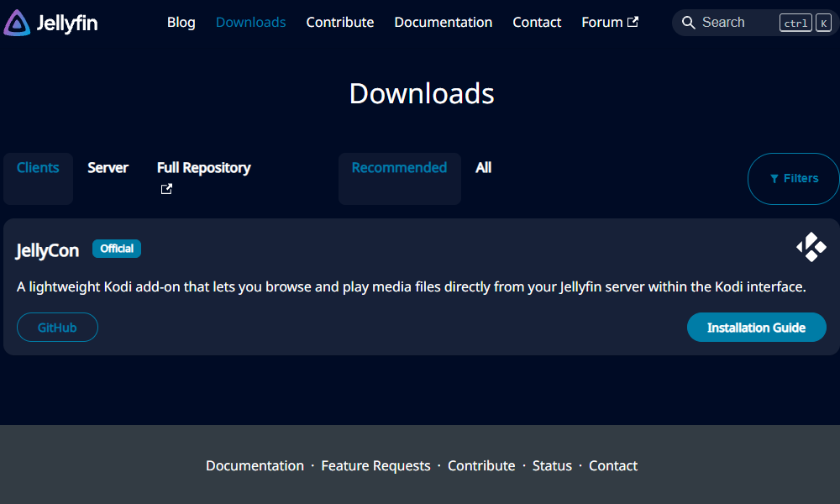Viewport: 840px width, 504px height.
Task: Open the JellyCon GitHub button
Action: coord(57,328)
